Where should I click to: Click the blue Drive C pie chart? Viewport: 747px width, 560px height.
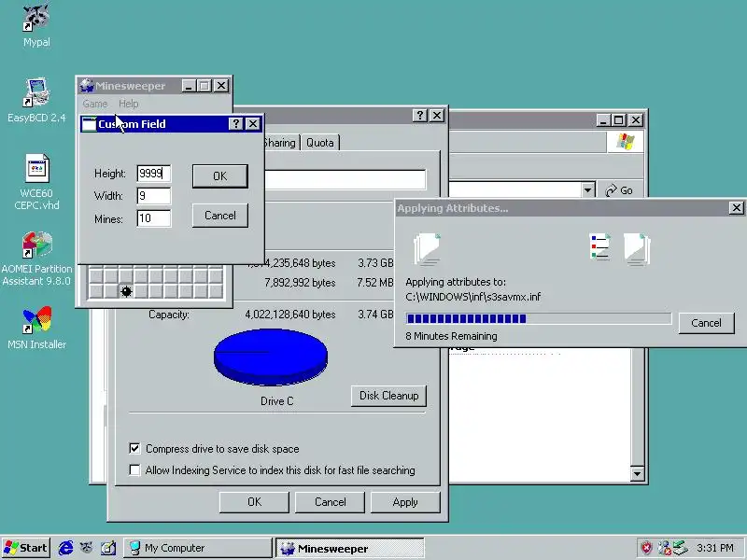coord(271,357)
